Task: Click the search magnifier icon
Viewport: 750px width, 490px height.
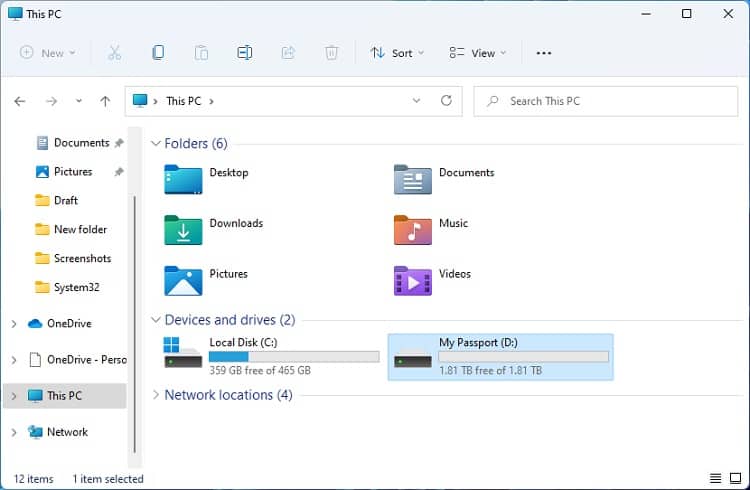Action: coord(492,101)
